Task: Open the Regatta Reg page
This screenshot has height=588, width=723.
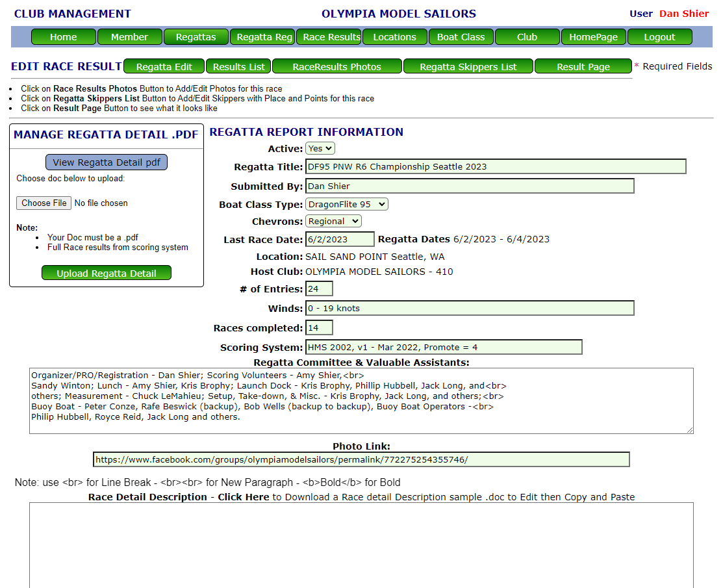Action: 262,37
